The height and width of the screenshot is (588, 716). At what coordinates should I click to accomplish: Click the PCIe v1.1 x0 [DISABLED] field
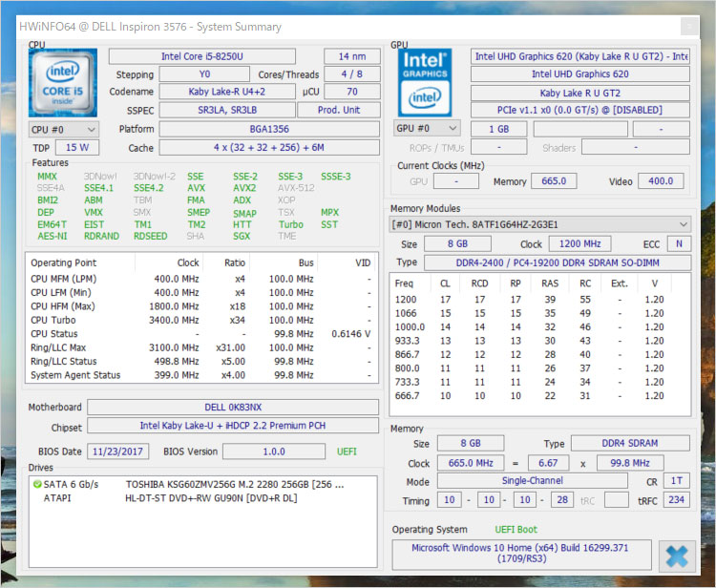(x=579, y=110)
